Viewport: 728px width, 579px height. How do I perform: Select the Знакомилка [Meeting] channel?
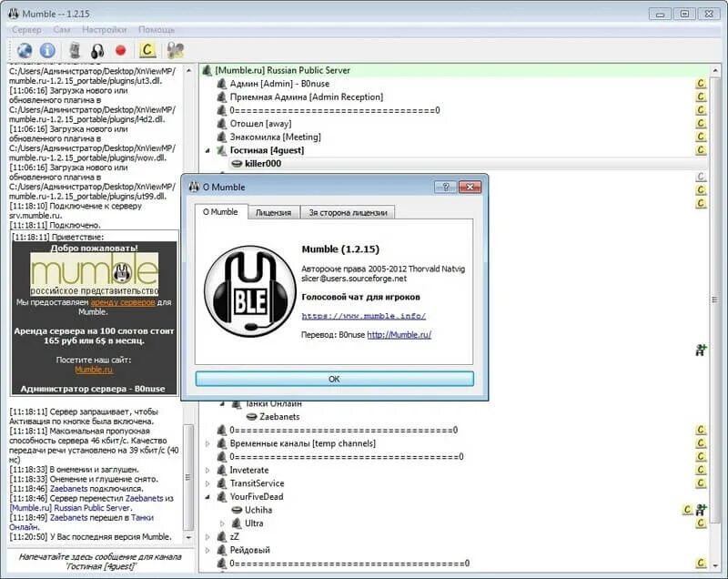coord(276,137)
